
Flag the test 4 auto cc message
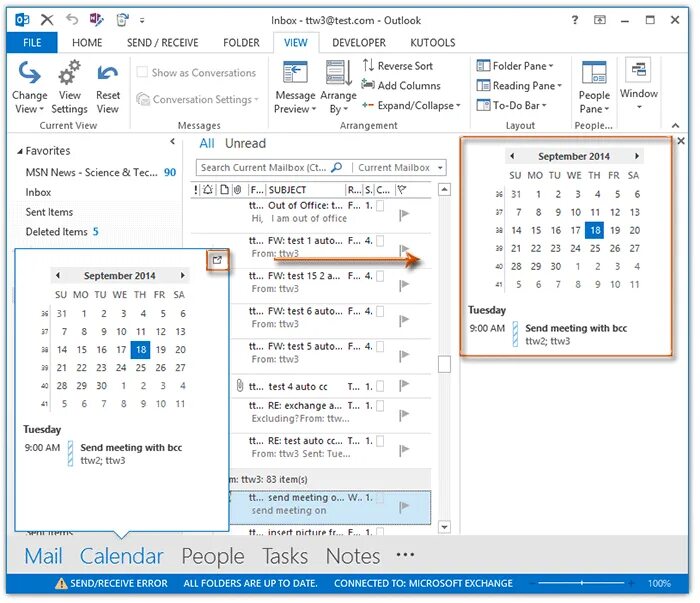pos(404,384)
